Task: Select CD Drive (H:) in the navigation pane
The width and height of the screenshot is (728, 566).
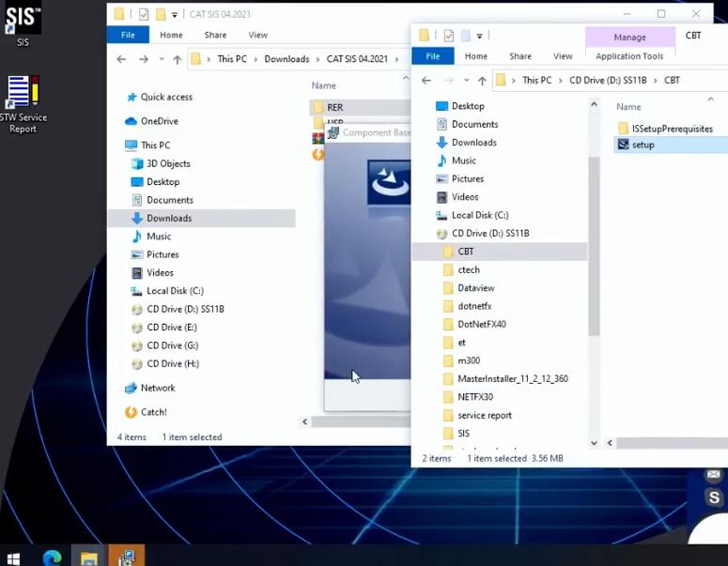Action: [173, 364]
